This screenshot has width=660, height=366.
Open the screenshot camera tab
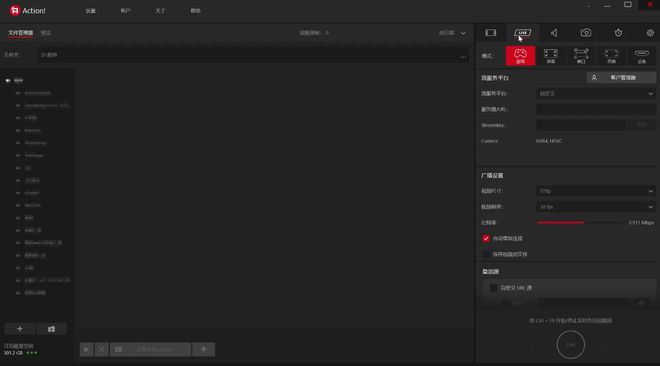click(586, 33)
